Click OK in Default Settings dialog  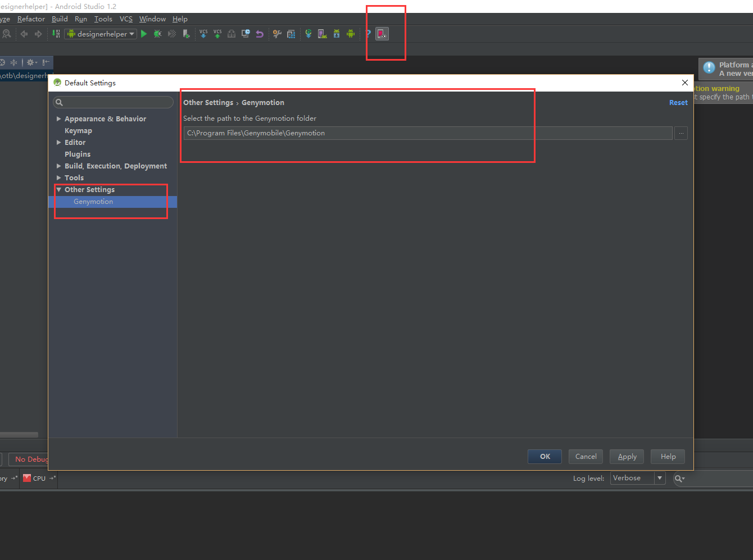(545, 457)
